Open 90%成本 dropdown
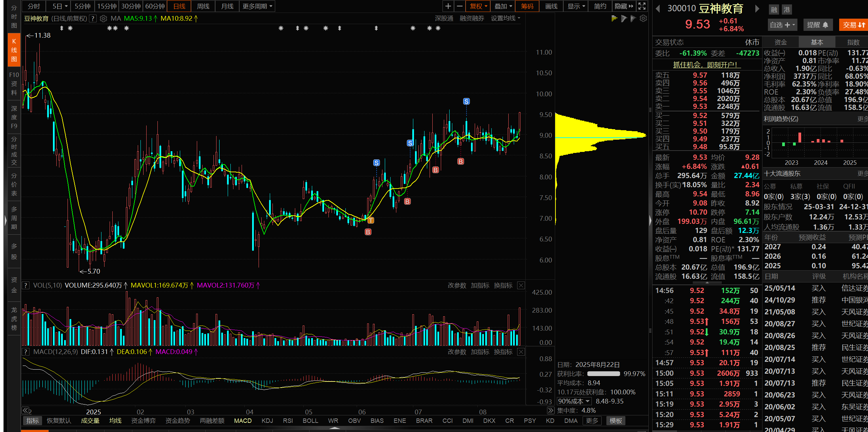 [574, 401]
